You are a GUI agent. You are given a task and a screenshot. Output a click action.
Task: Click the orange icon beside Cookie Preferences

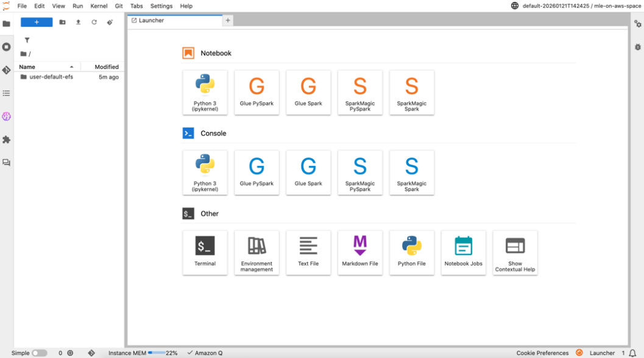579,353
